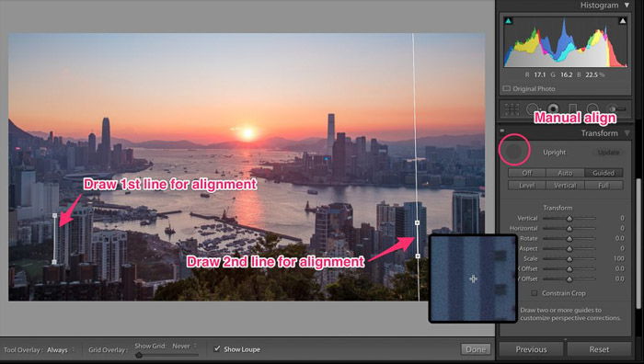Collapse the Histogram panel with its triangle
644x364 pixels.
627,5
